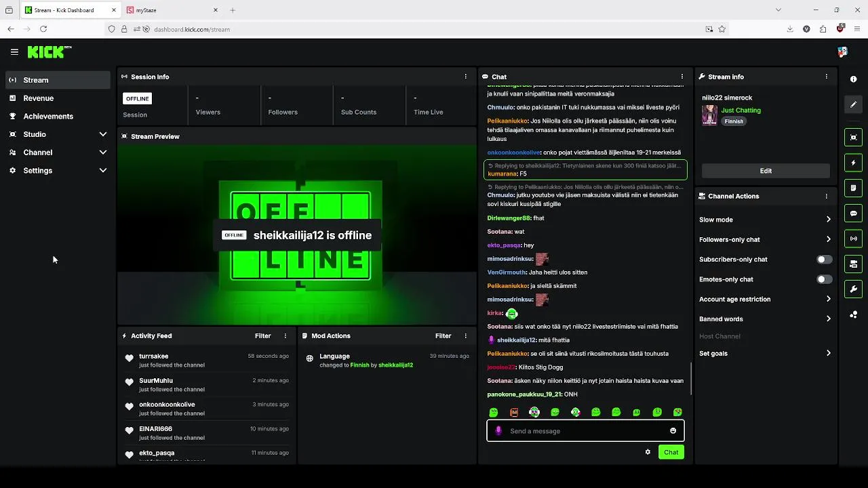Viewport: 868px width, 488px height.
Task: Toggle the Chat bubble icon in the right sidebar
Action: 853,213
